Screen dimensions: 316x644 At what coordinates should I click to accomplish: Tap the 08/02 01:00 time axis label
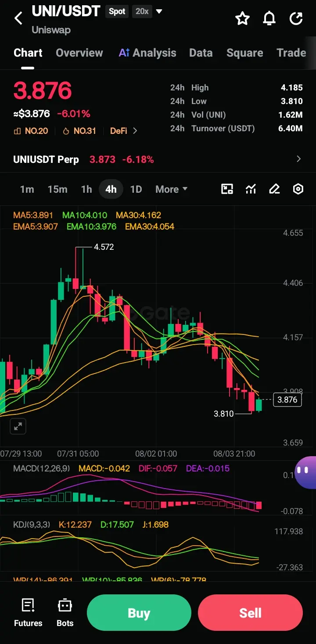coord(156,453)
